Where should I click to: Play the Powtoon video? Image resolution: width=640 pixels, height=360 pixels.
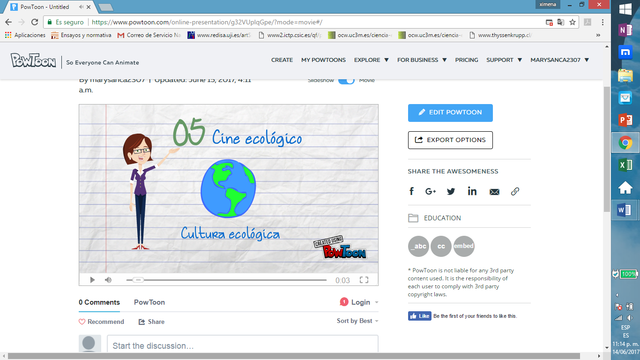click(92, 280)
